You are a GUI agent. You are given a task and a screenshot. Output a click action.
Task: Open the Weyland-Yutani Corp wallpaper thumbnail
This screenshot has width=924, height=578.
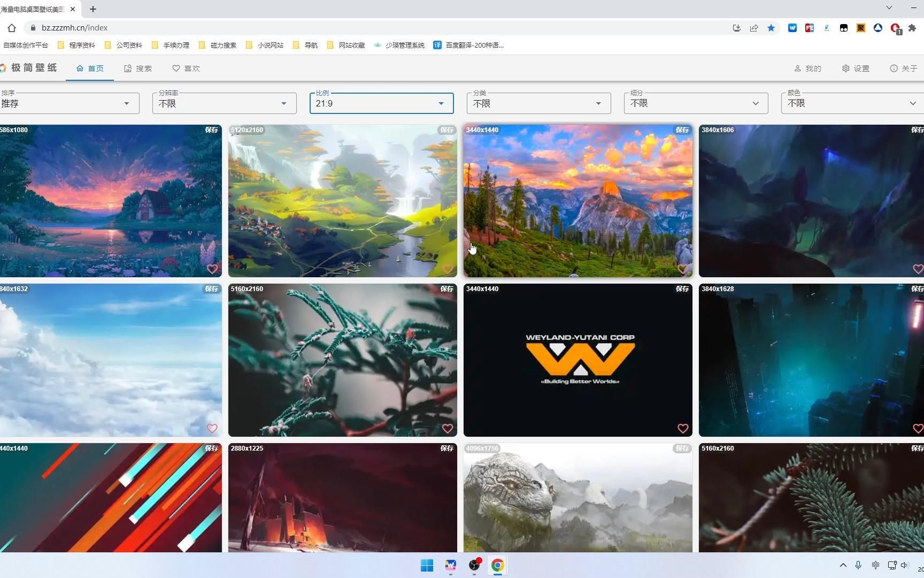578,360
